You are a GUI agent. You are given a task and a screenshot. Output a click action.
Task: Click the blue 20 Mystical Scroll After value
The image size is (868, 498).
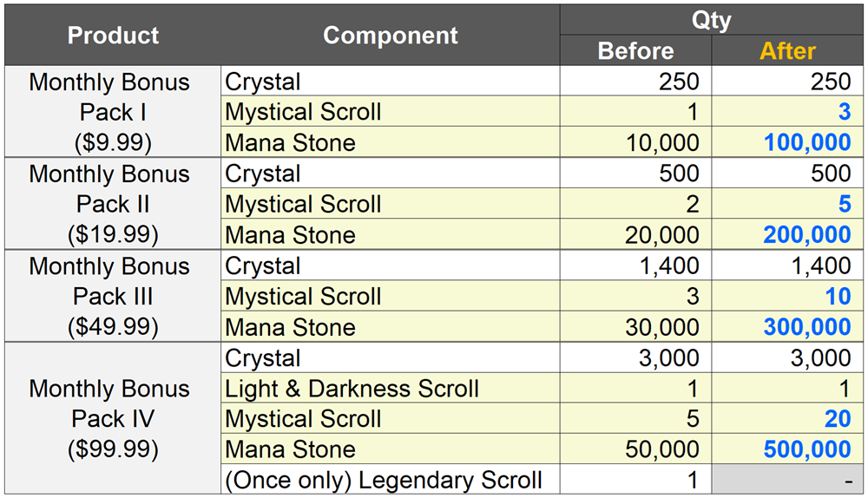(837, 419)
